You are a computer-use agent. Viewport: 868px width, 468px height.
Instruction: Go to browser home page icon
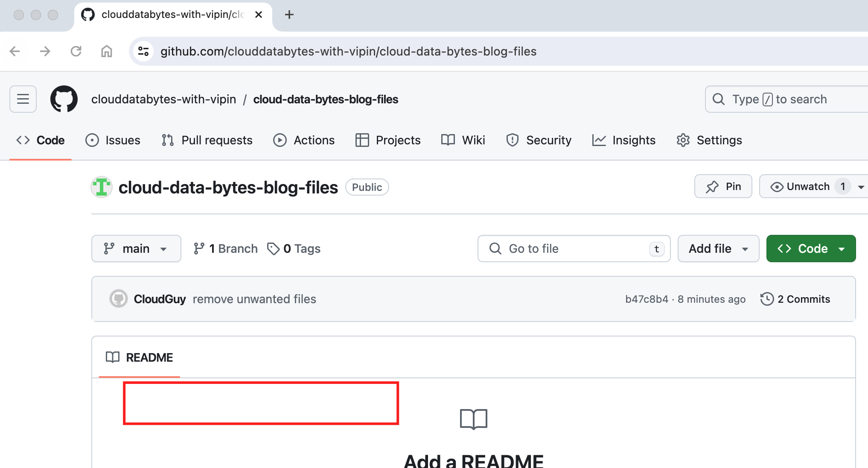107,51
